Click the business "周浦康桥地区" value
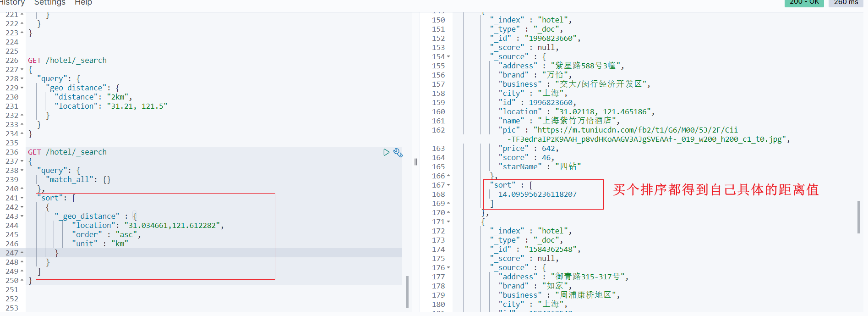This screenshot has width=868, height=316. point(585,295)
